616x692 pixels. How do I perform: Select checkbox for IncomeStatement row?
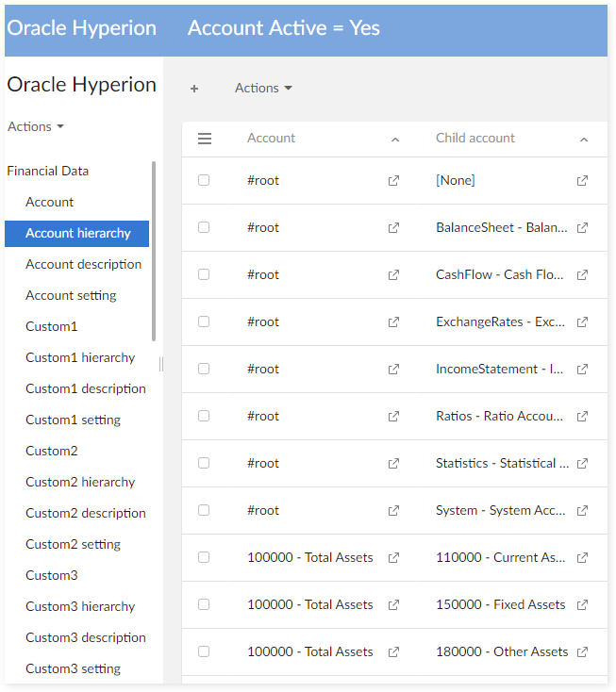click(x=204, y=369)
